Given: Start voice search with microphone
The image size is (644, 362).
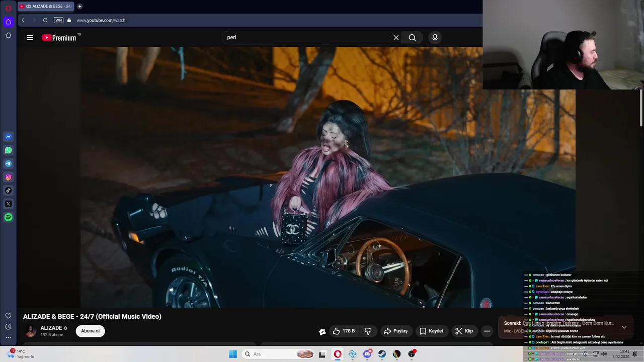Looking at the screenshot, I should pyautogui.click(x=435, y=37).
